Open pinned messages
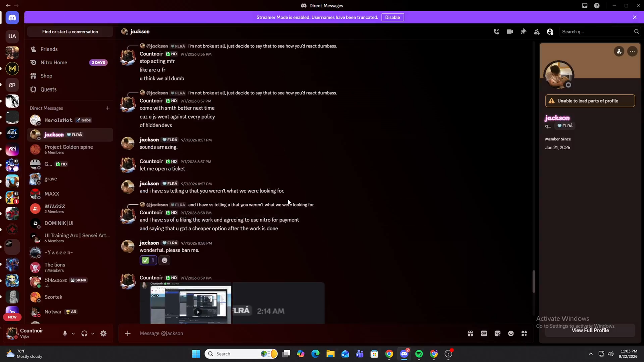Screen dimensions: 644x362 click(523, 32)
